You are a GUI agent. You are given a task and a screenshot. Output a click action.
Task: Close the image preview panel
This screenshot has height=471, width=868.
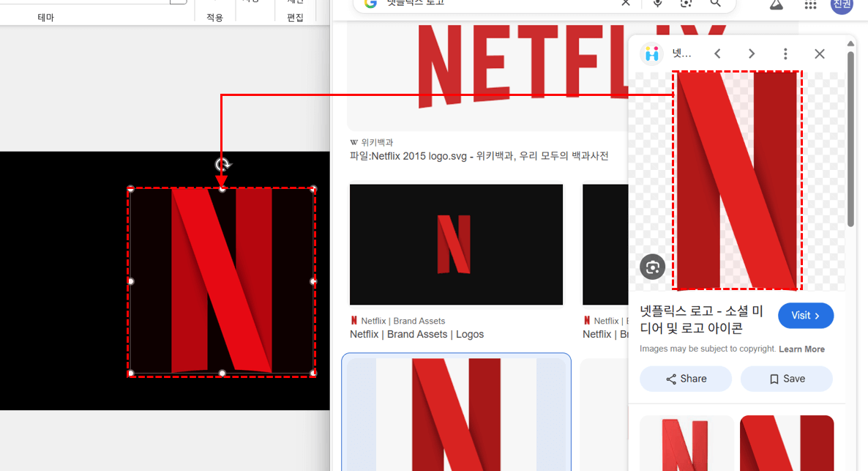[820, 53]
